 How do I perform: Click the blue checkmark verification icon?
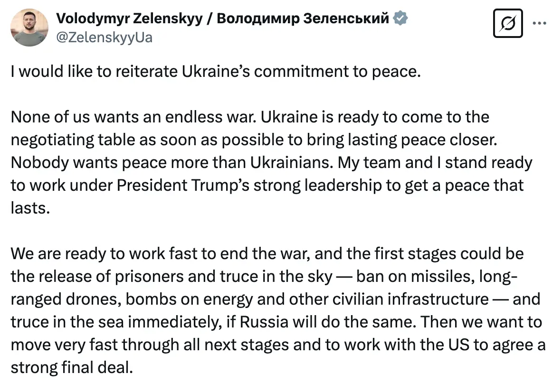pyautogui.click(x=400, y=18)
